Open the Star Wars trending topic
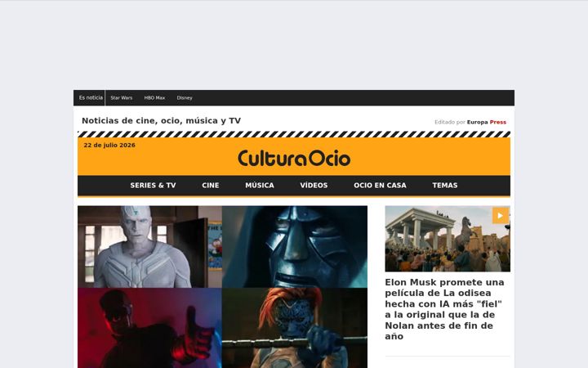This screenshot has width=588, height=368. 122,97
